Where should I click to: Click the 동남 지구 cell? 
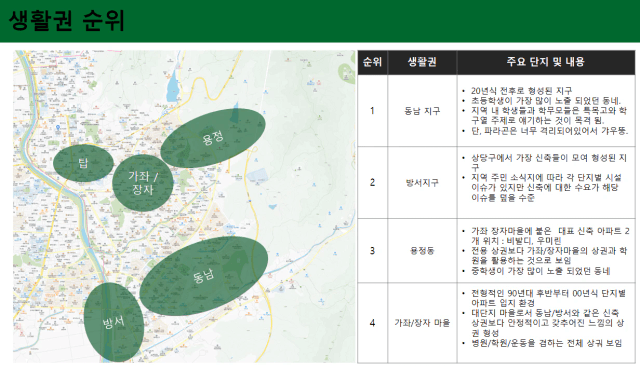tap(422, 111)
